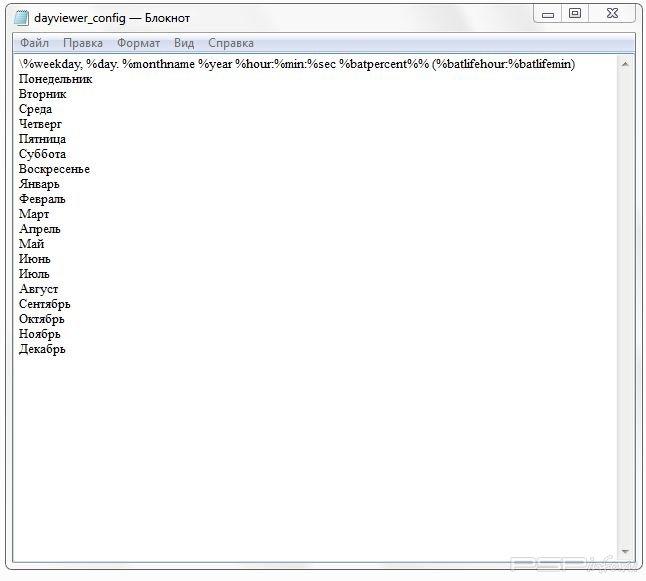Place cursor on the Январь line
Screen dimensions: 646x581
[39, 184]
